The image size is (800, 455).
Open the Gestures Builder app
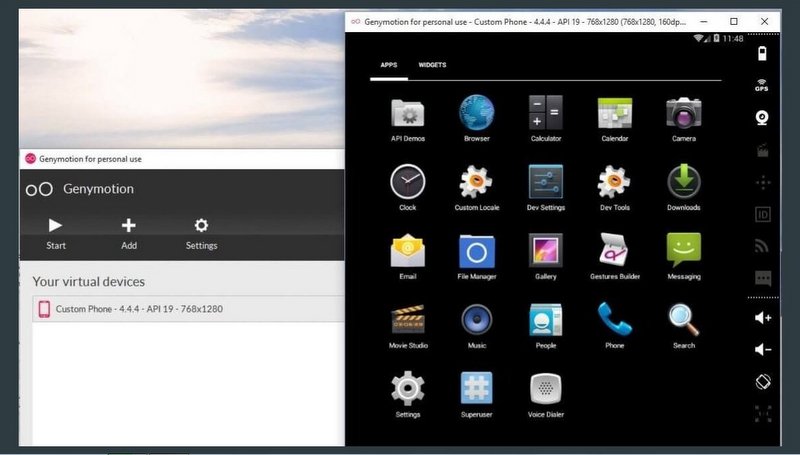point(614,256)
